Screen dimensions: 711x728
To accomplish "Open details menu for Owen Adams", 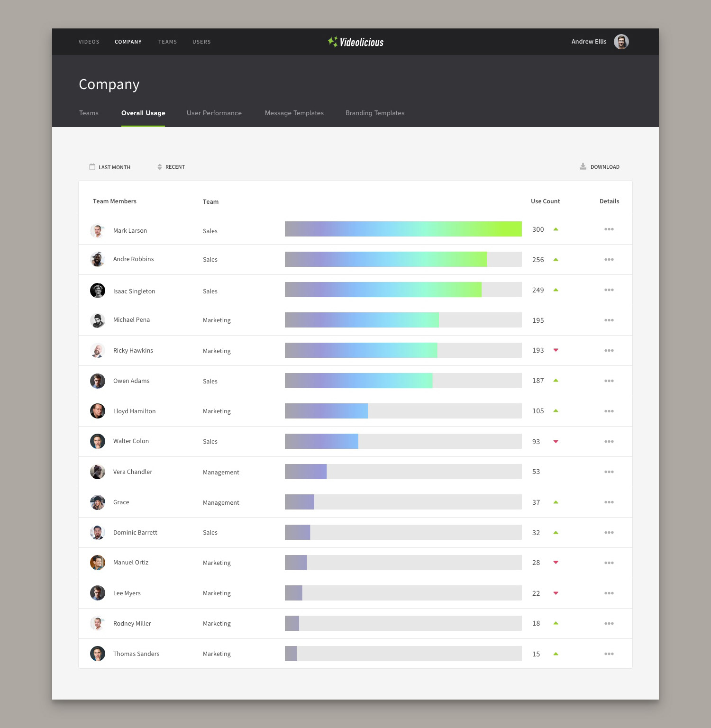I will (609, 381).
